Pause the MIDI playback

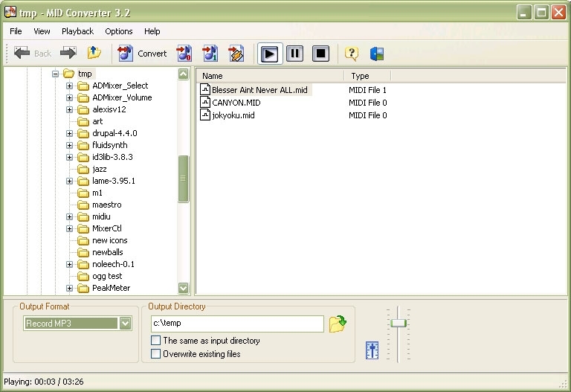(295, 54)
